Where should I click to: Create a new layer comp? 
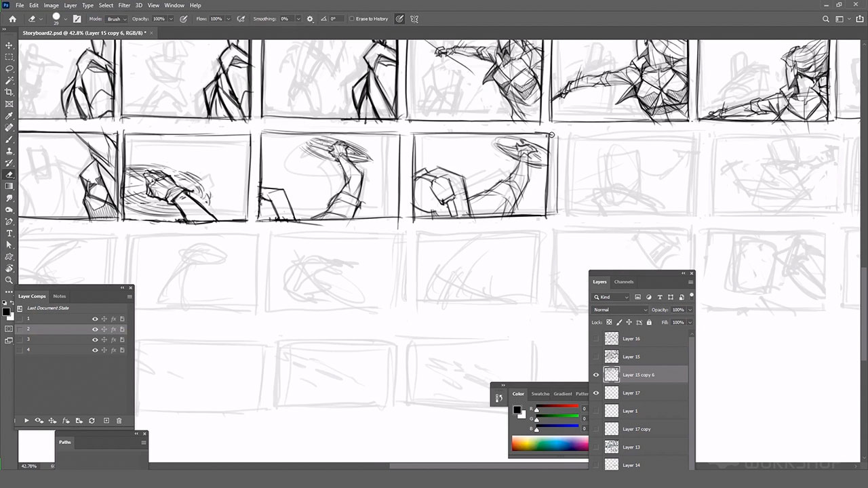(106, 421)
